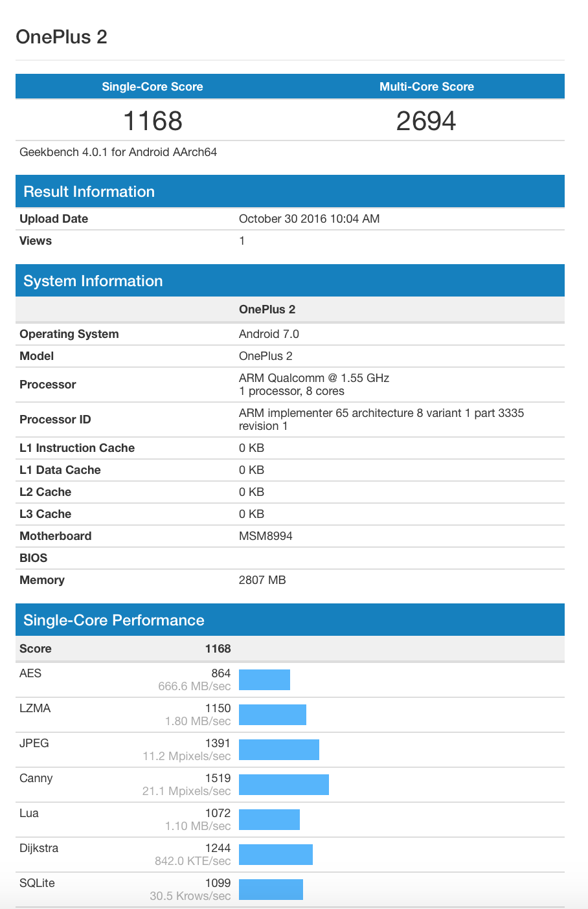This screenshot has height=909, width=588.
Task: Click the OnePlus 2 page title
Action: coord(62,37)
